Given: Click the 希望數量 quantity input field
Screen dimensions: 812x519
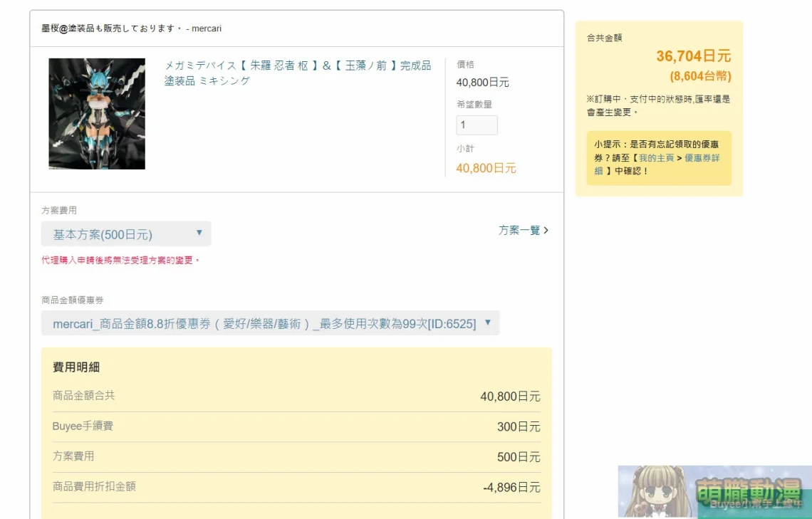Looking at the screenshot, I should tap(477, 125).
